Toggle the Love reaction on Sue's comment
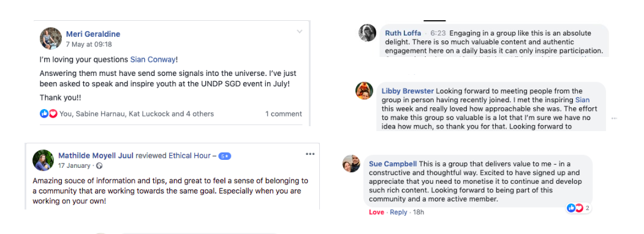Screen dimensions: 644x234 tap(377, 212)
